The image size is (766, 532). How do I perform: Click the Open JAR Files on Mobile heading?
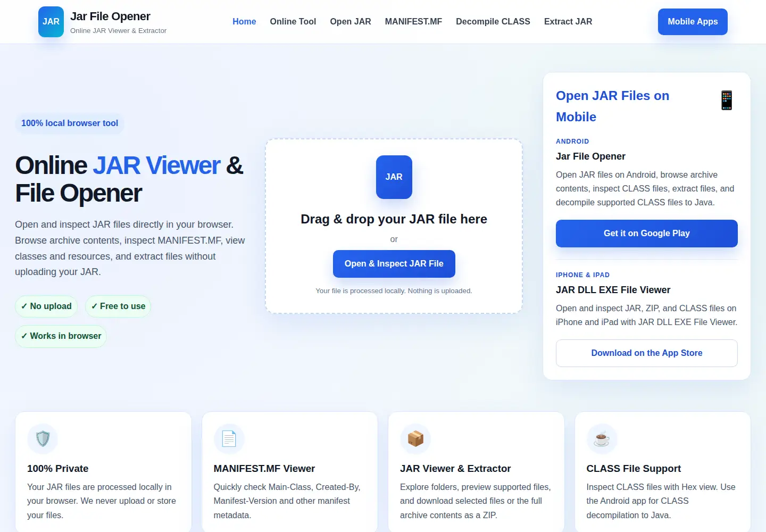point(613,106)
